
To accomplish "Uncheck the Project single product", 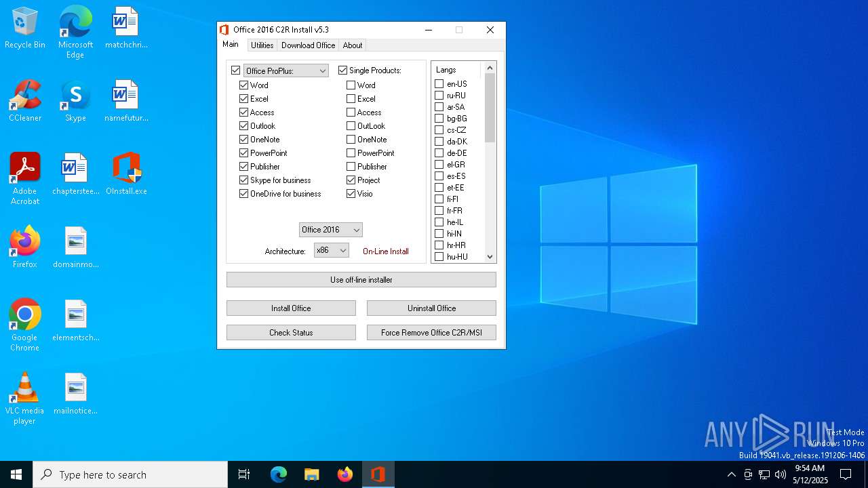I will [351, 180].
